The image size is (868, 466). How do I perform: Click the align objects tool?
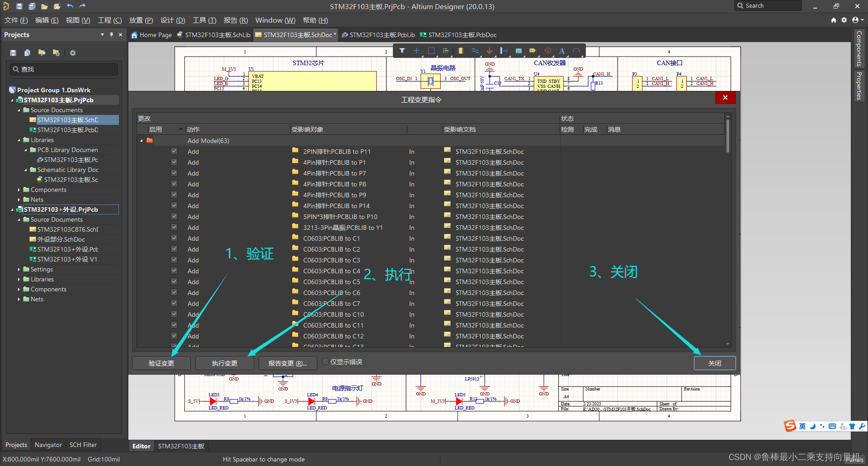tap(446, 51)
